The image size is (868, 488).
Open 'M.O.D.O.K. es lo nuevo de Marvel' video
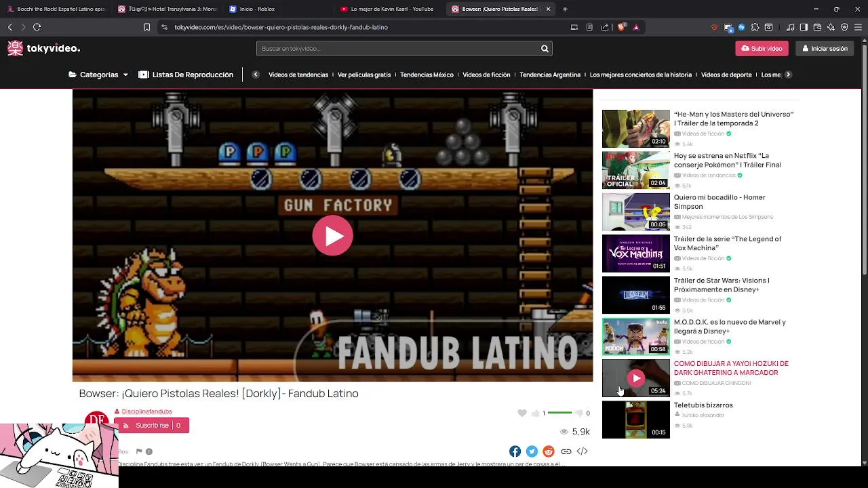[x=730, y=326]
